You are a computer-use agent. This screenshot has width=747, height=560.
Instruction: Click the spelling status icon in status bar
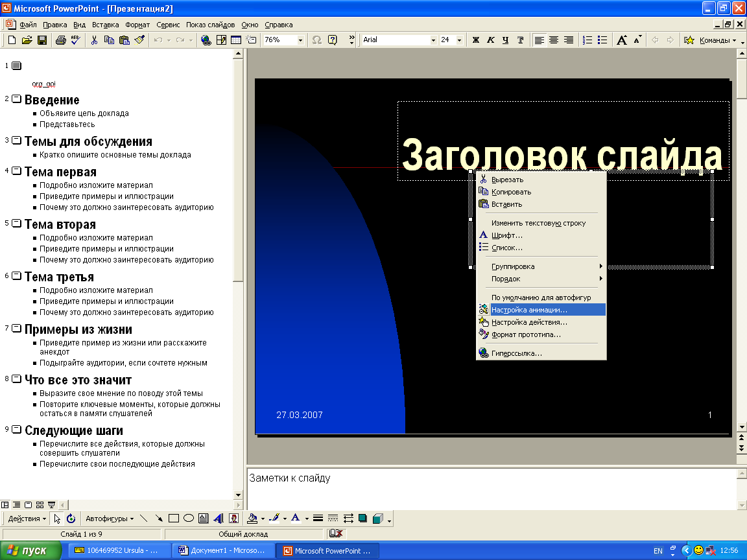coord(336,534)
